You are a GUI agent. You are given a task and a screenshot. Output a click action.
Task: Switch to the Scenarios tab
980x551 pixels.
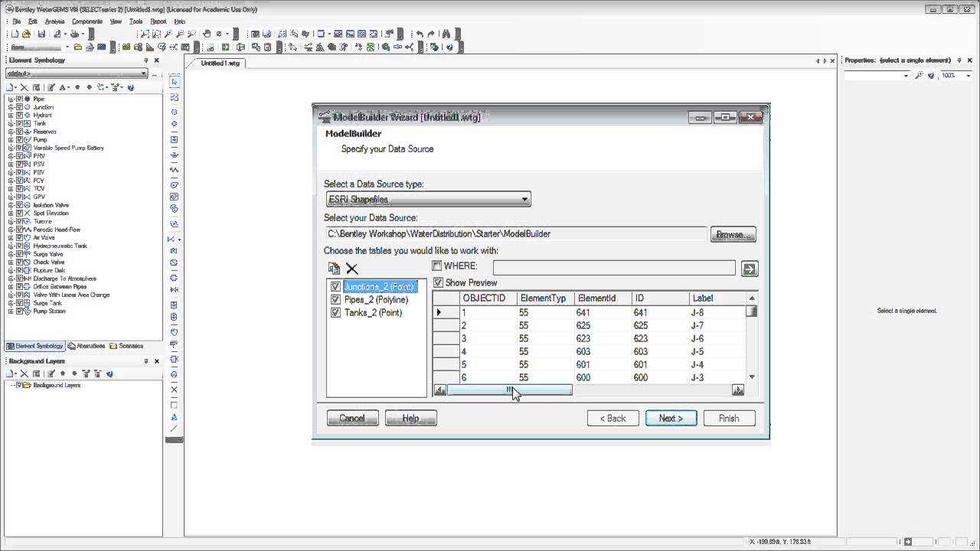pyautogui.click(x=127, y=346)
